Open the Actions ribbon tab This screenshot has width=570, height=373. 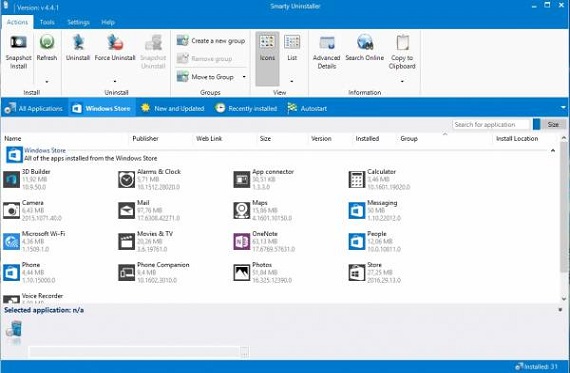pos(17,22)
